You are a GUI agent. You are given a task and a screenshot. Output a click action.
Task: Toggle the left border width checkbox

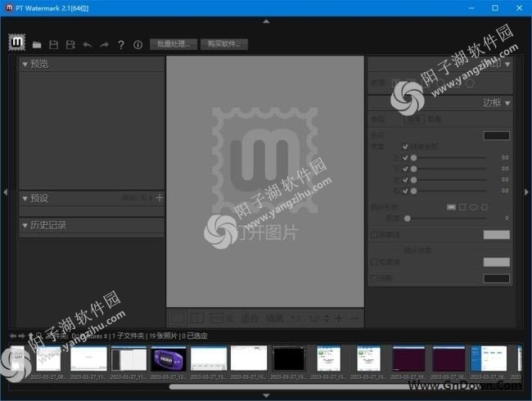pyautogui.click(x=405, y=180)
